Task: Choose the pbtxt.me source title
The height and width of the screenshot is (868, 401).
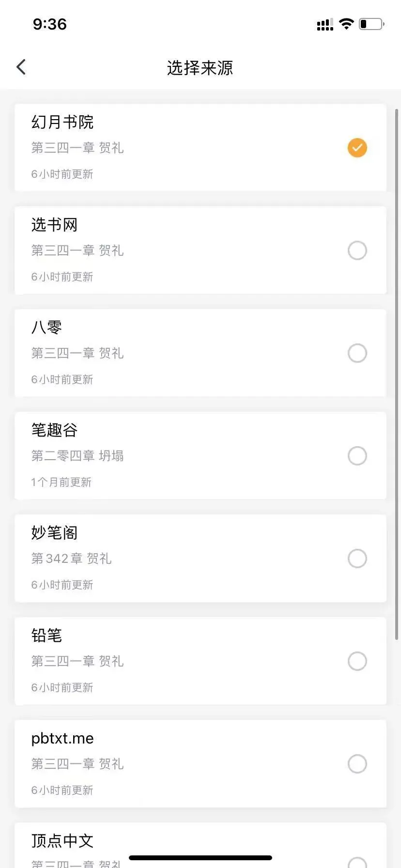Action: [x=62, y=738]
